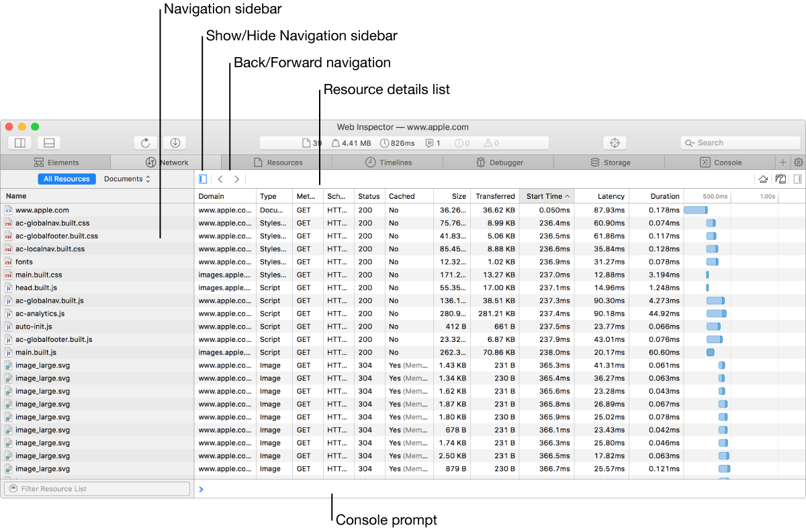Open Web Inspector settings gear

[798, 163]
